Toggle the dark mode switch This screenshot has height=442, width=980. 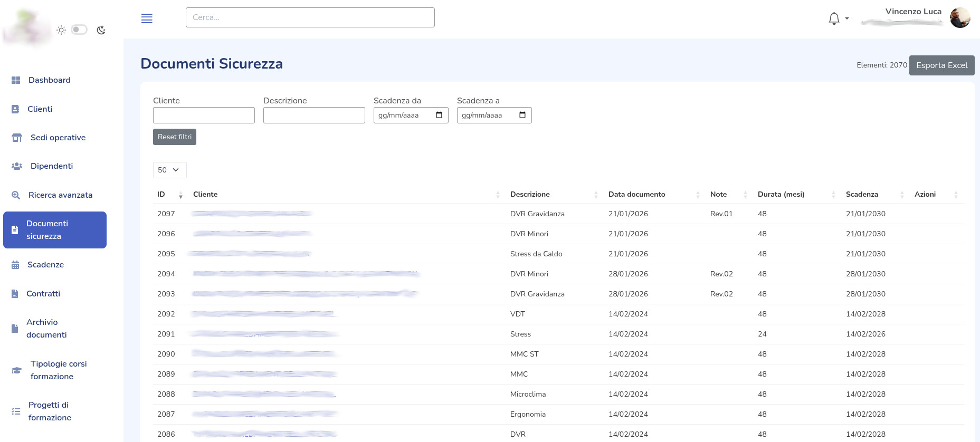79,30
